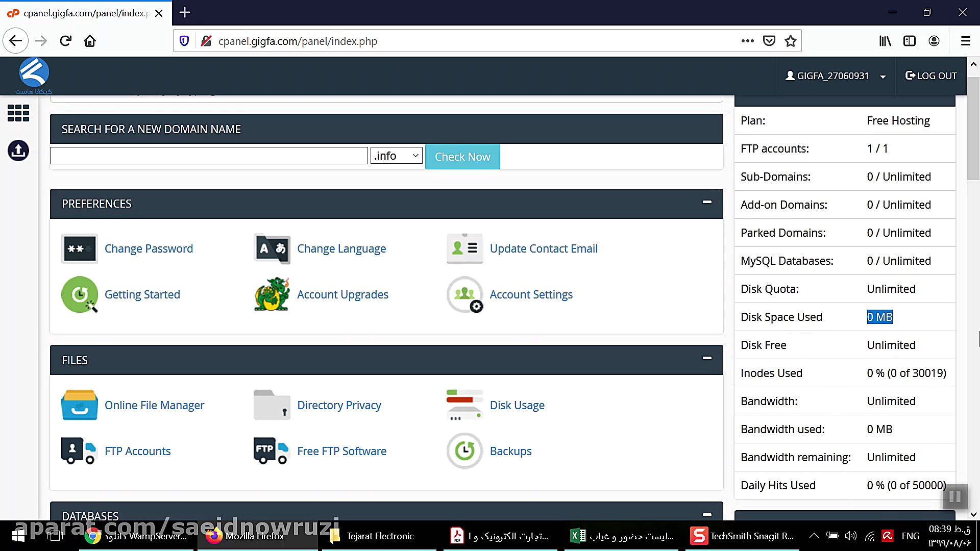Click the Disk Usage icon
This screenshot has width=980, height=551.
click(x=464, y=405)
